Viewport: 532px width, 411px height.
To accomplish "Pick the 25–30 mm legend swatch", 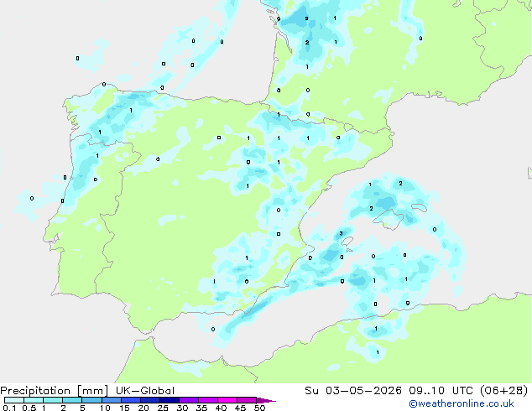I will (169, 400).
